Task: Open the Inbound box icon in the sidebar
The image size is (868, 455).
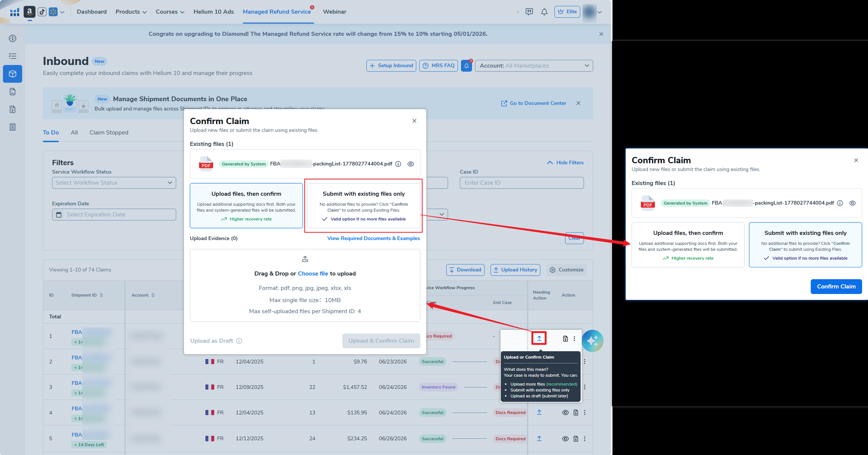Action: click(13, 74)
